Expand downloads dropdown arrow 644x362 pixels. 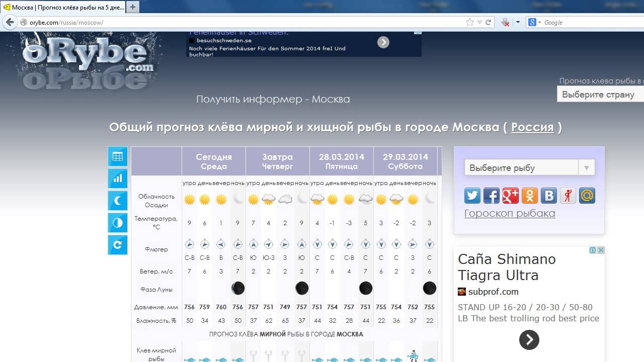[x=518, y=22]
